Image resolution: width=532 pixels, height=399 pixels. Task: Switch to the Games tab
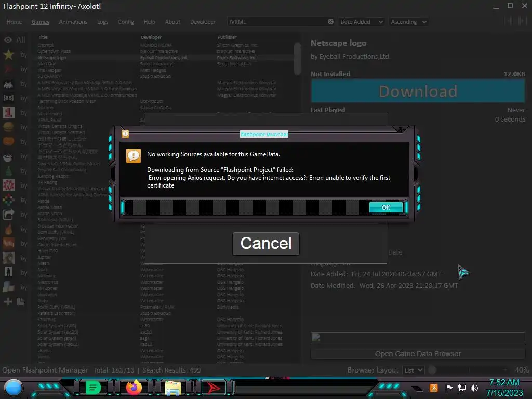[x=41, y=22]
